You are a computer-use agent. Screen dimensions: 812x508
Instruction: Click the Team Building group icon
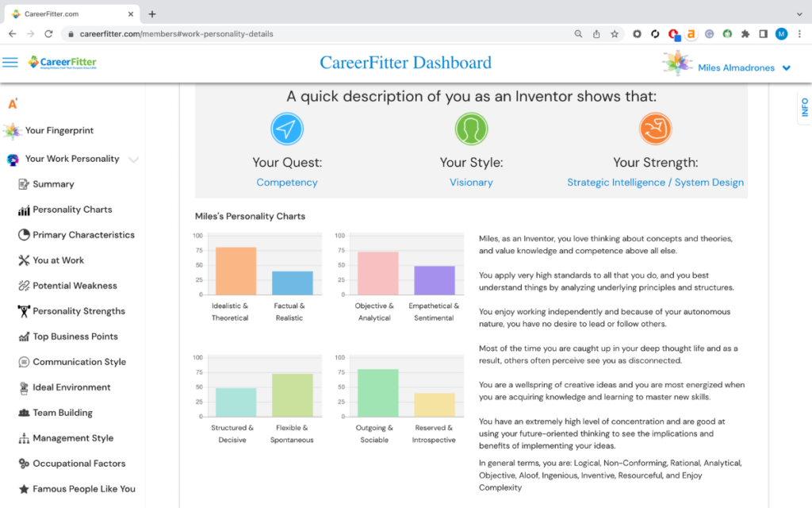24,413
